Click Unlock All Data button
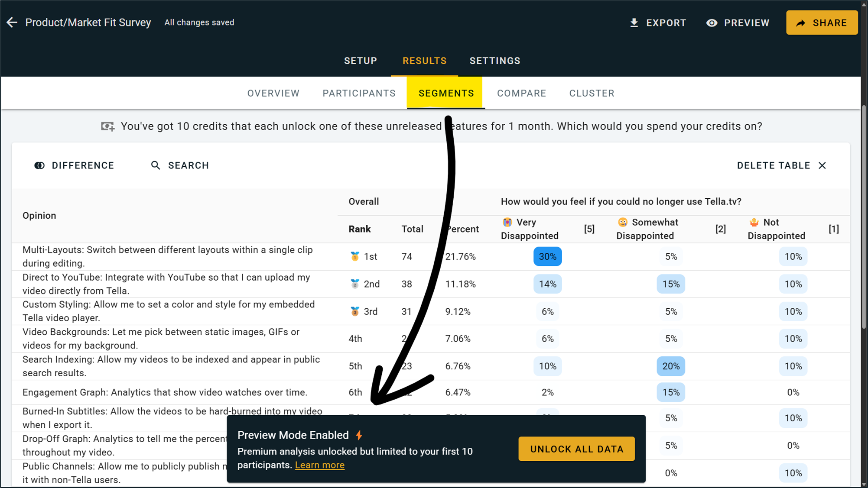 tap(576, 449)
